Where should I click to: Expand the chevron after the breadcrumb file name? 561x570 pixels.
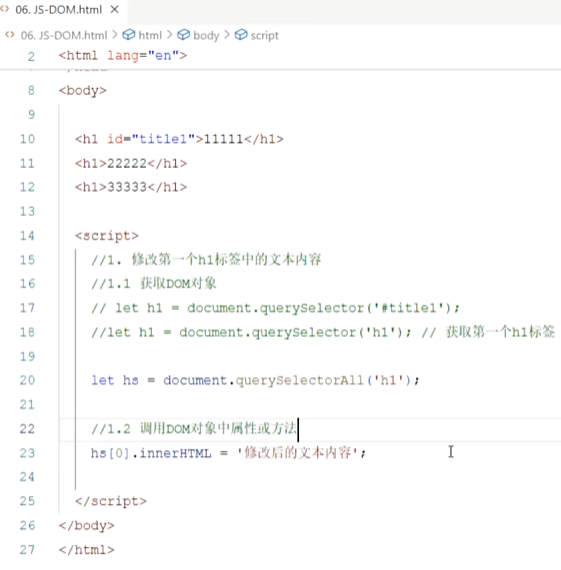tap(115, 35)
